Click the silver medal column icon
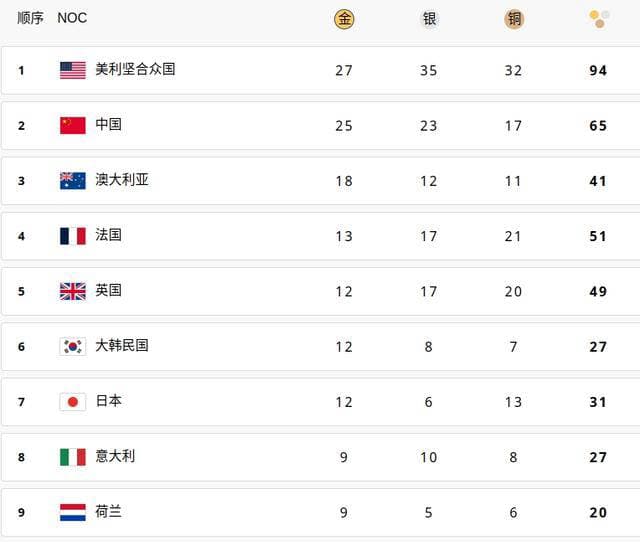This screenshot has height=542, width=640. [x=429, y=19]
